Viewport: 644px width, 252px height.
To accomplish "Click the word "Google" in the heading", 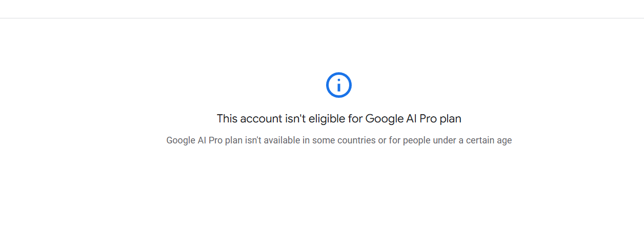I will tap(385, 119).
